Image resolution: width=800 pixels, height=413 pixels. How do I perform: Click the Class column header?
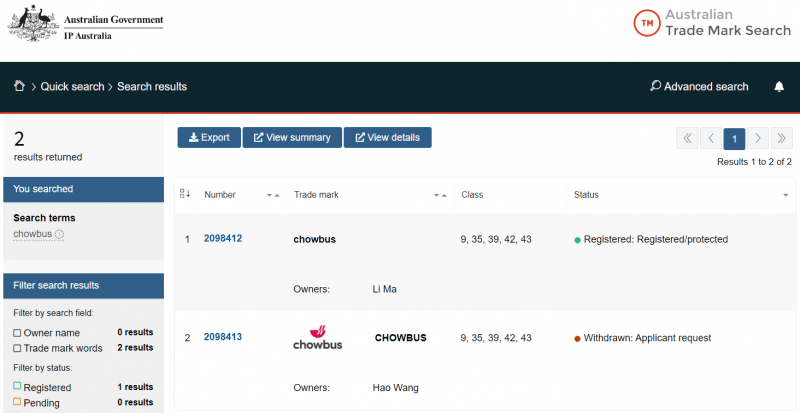pos(472,195)
